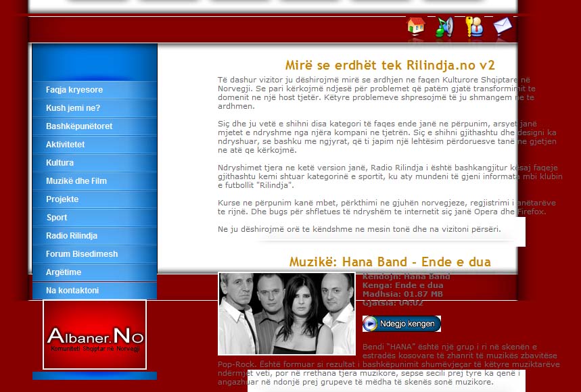This screenshot has width=581, height=392.
Task: Click the Muzikë: Hana Band - Ende e dua heading
Action: [x=390, y=262]
